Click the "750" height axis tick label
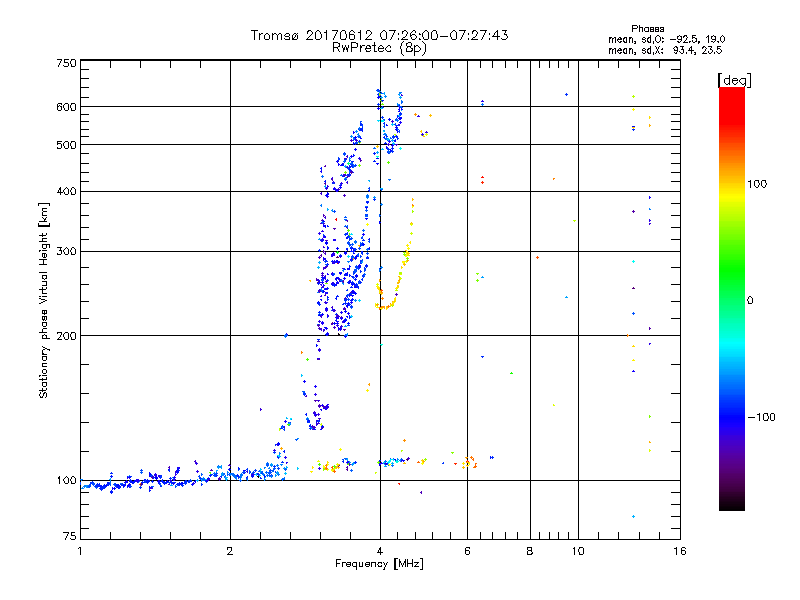This screenshot has height=600, width=800. tap(66, 63)
